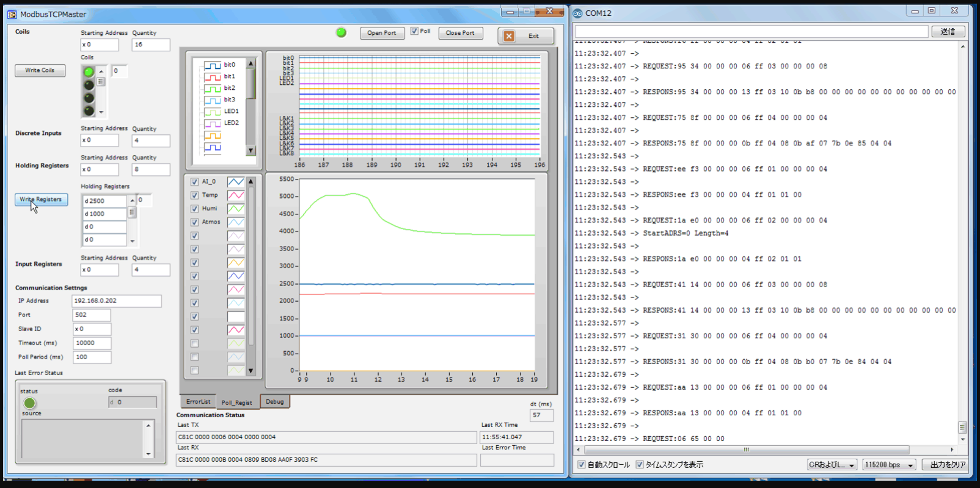Click the Humi green plot line icon
The width and height of the screenshot is (980, 488).
click(236, 209)
